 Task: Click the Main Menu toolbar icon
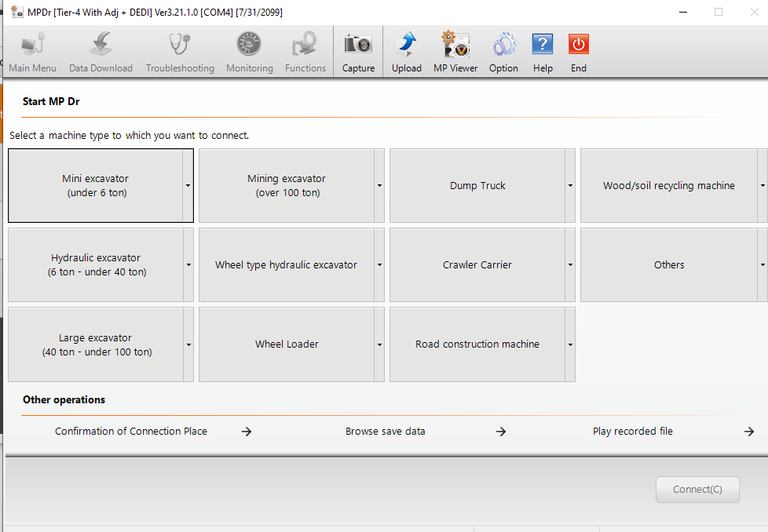(32, 46)
